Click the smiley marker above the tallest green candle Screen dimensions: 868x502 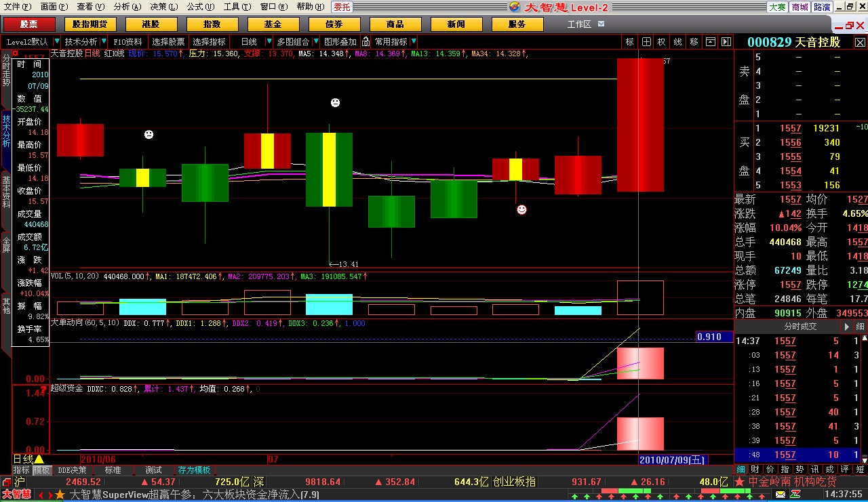click(x=335, y=102)
